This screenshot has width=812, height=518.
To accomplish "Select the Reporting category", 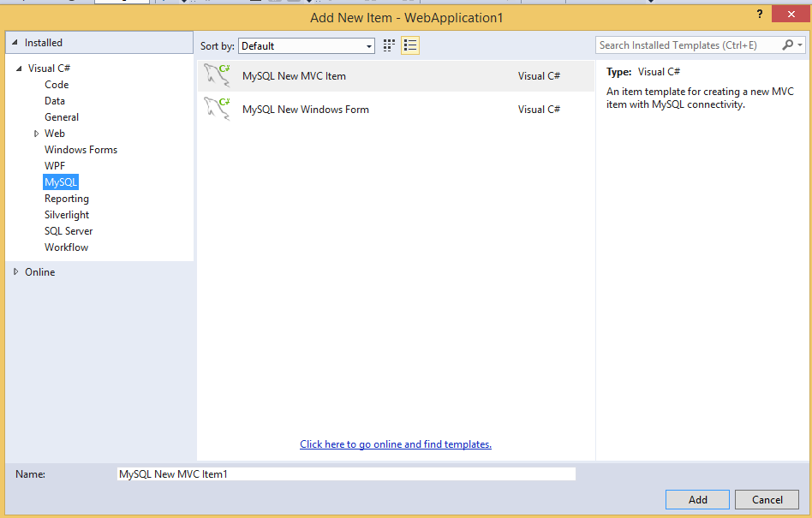I will 67,198.
